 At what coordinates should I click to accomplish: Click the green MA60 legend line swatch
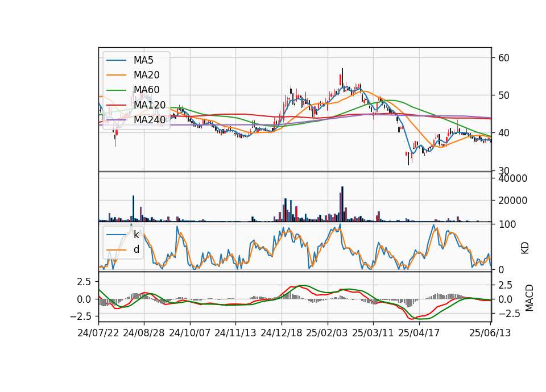coord(116,90)
